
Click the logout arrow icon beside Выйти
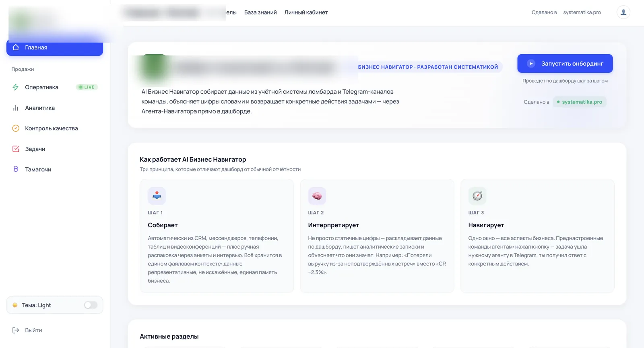click(16, 330)
